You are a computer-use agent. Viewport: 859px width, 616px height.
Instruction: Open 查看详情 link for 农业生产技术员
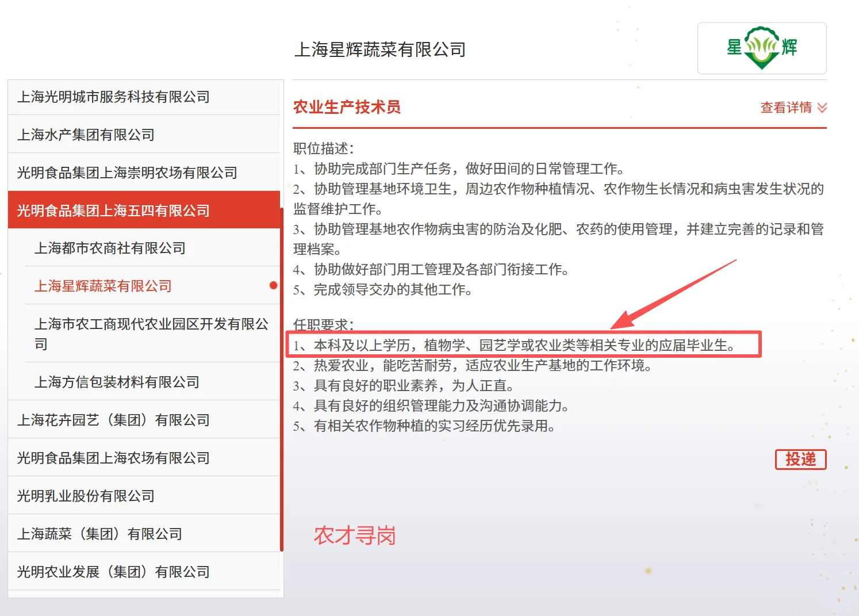[x=786, y=108]
